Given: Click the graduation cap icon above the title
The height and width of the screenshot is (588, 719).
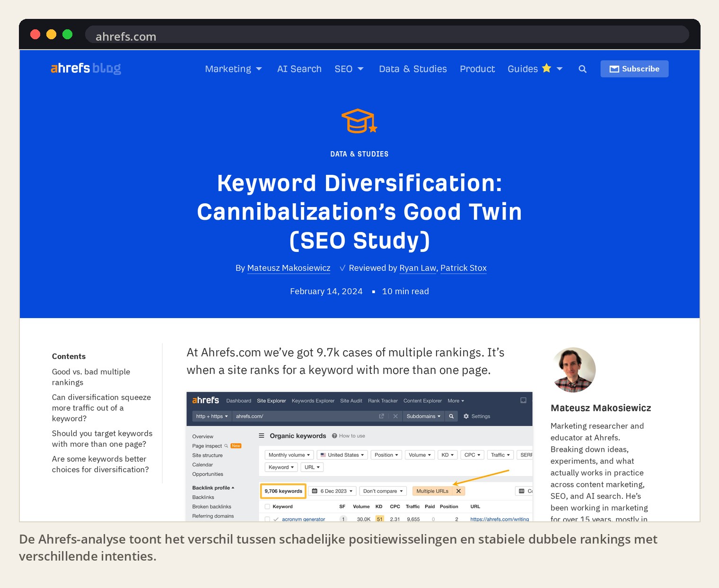Looking at the screenshot, I should point(359,121).
